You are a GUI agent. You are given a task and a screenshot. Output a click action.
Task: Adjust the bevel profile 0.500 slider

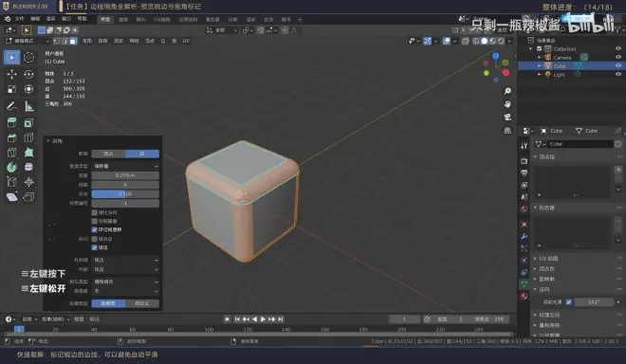pos(125,194)
